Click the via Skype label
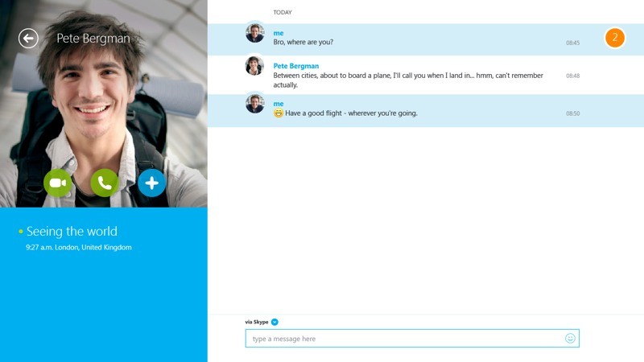Screen dimensions: 644x362 click(x=257, y=323)
